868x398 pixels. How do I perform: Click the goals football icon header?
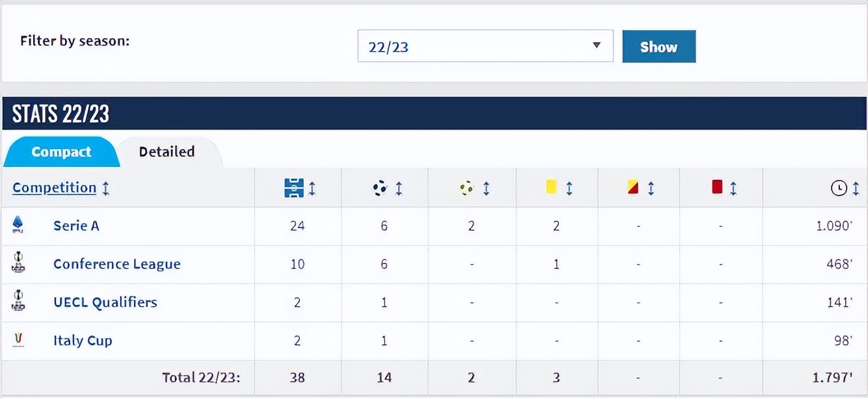click(380, 188)
